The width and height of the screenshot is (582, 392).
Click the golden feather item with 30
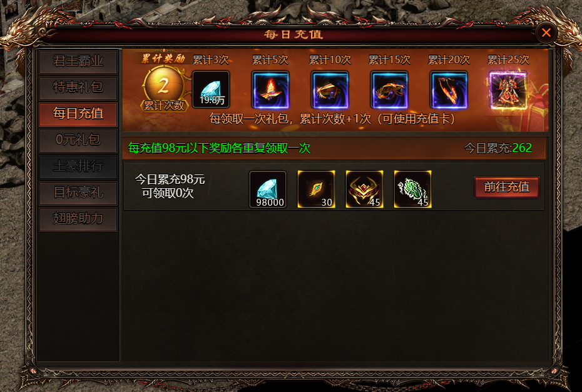coord(316,189)
